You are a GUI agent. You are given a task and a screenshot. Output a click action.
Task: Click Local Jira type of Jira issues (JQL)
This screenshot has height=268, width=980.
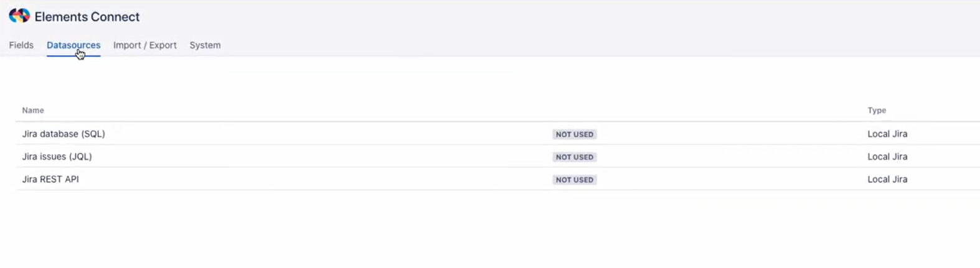pyautogui.click(x=887, y=157)
